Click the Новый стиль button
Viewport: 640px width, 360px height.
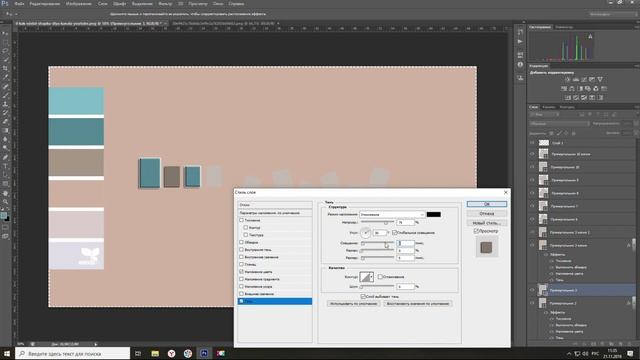[487, 223]
